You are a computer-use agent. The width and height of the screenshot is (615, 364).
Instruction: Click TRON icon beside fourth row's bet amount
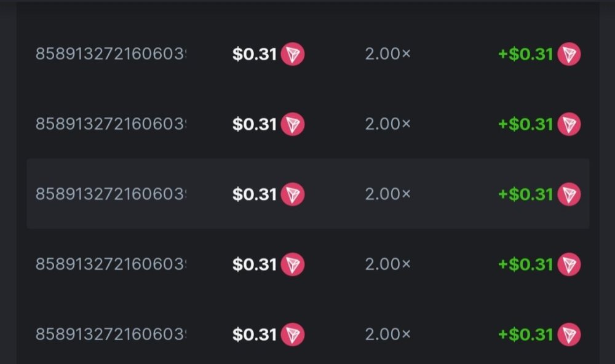(x=293, y=264)
